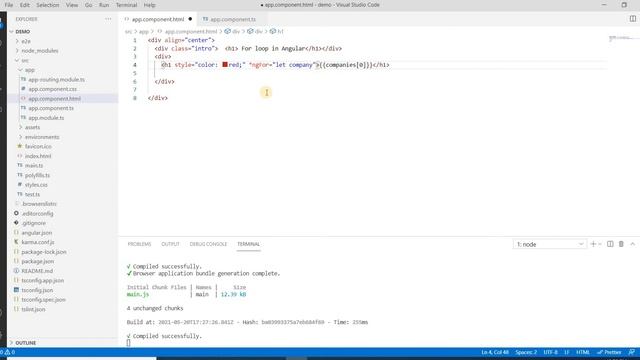Open app-routing.module.ts in the explorer
Screen dimensions: 640x360
[56, 80]
